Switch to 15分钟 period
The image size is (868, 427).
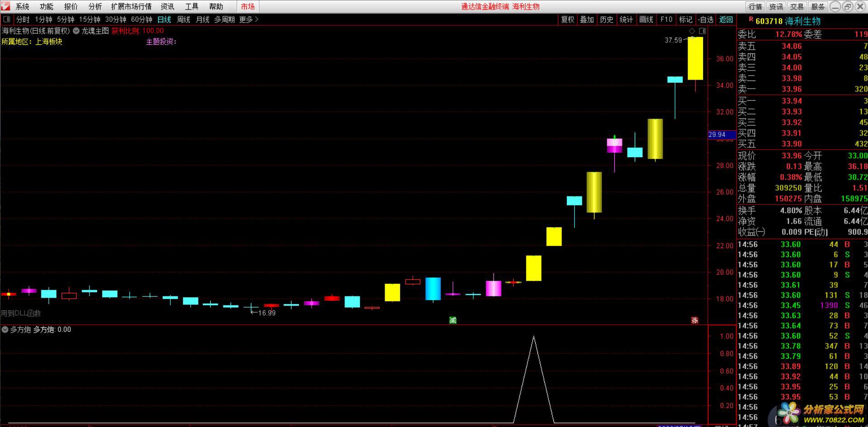click(x=90, y=19)
